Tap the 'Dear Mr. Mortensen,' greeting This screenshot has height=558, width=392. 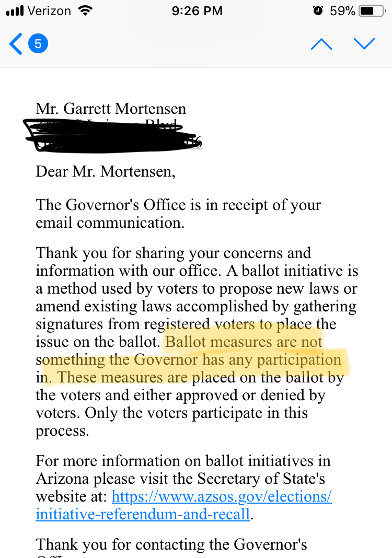tap(105, 171)
